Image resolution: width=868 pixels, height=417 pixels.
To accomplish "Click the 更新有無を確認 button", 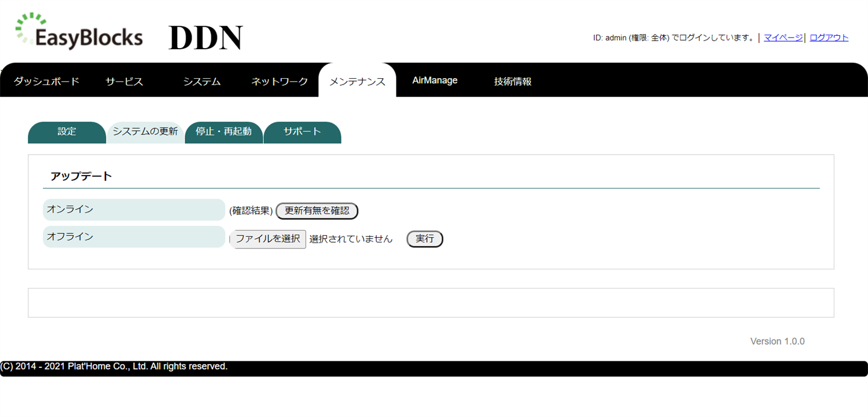I will 317,211.
